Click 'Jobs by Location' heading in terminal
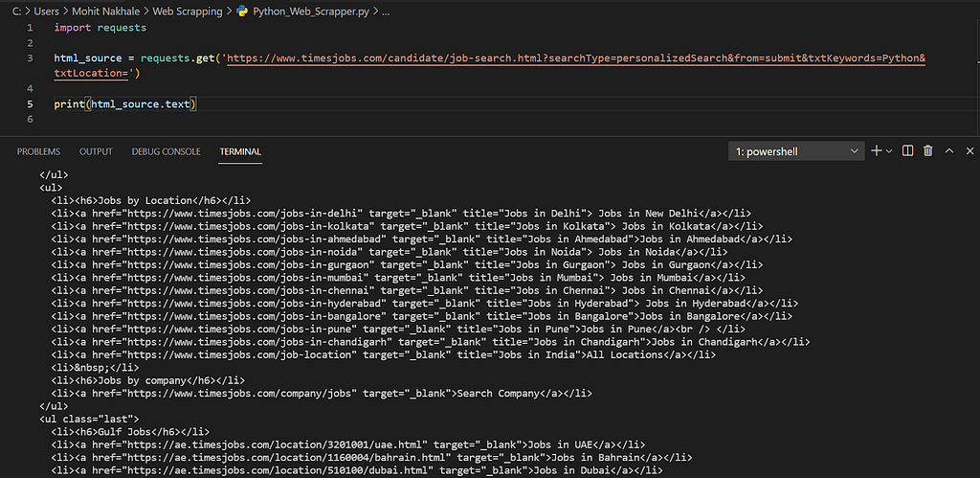The height and width of the screenshot is (478, 980). (x=145, y=200)
